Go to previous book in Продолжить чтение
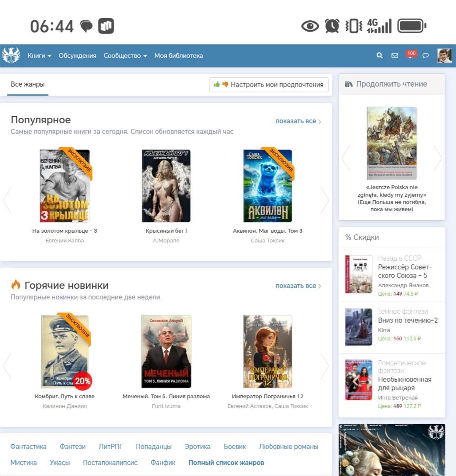This screenshot has height=476, width=456. (346, 158)
